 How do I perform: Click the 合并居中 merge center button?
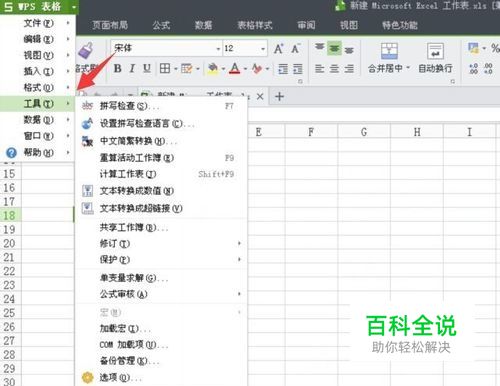coord(389,58)
